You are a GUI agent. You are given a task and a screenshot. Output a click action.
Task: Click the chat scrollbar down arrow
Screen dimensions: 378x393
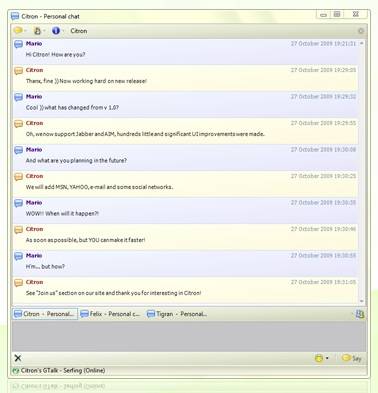[362, 301]
